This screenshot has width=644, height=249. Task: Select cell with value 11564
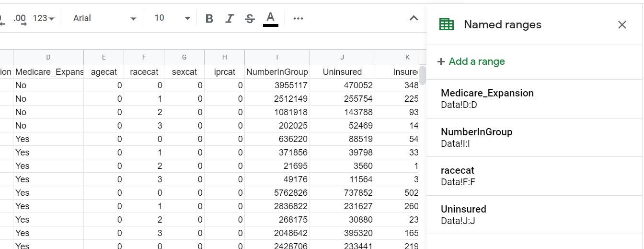point(342,179)
